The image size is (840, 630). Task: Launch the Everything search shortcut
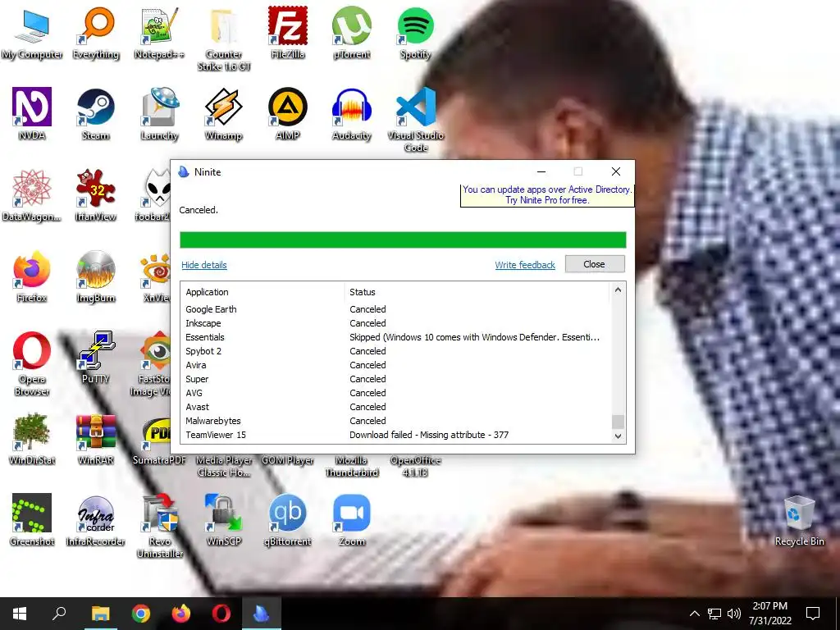coord(96,34)
